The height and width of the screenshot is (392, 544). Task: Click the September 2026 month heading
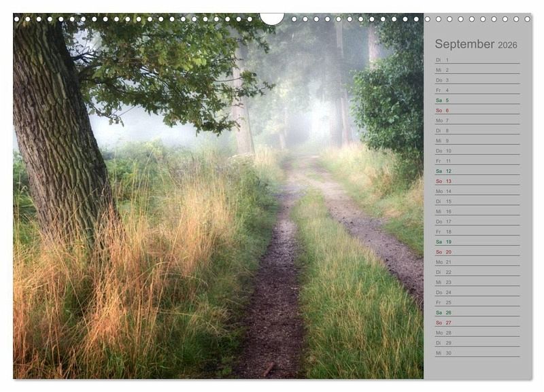click(475, 44)
